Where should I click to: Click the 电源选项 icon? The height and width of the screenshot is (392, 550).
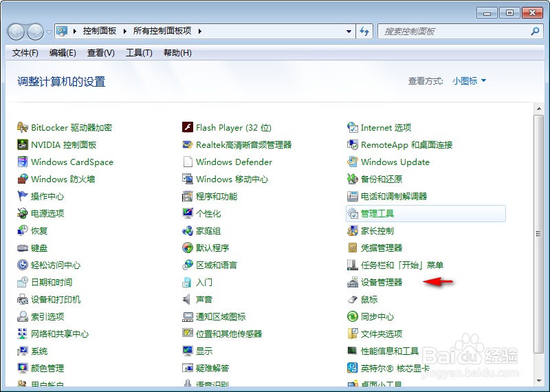(x=23, y=213)
